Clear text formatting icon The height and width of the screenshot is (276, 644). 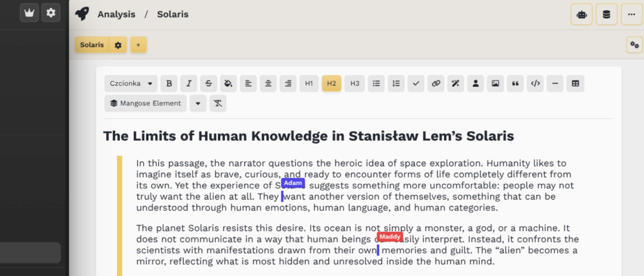coord(218,103)
